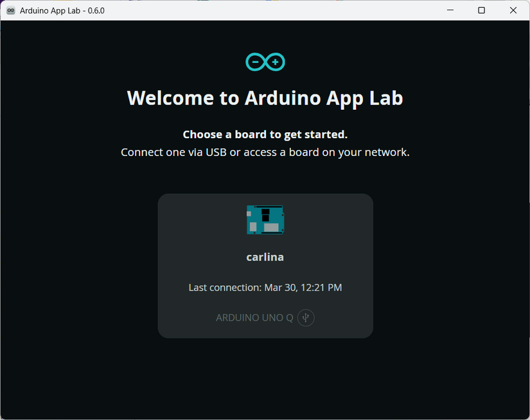Click the "Choose a board to get started" text
The width and height of the screenshot is (530, 420).
coord(265,134)
